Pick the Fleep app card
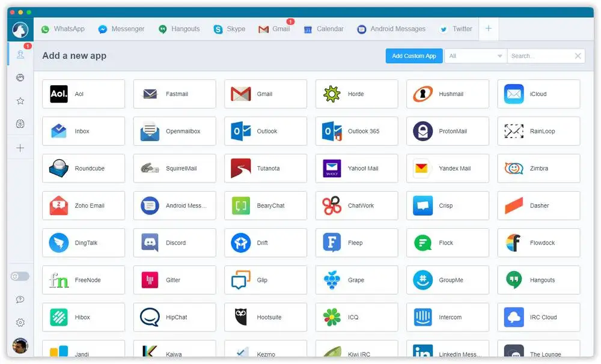The height and width of the screenshot is (364, 601). pos(356,243)
